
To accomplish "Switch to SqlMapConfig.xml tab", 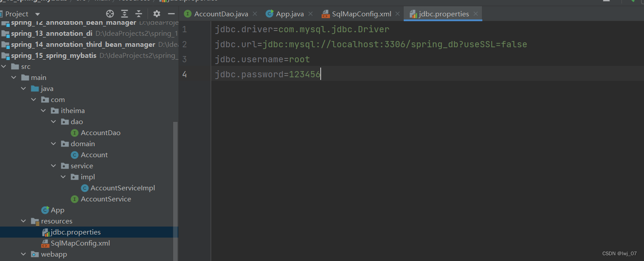I will pos(361,14).
